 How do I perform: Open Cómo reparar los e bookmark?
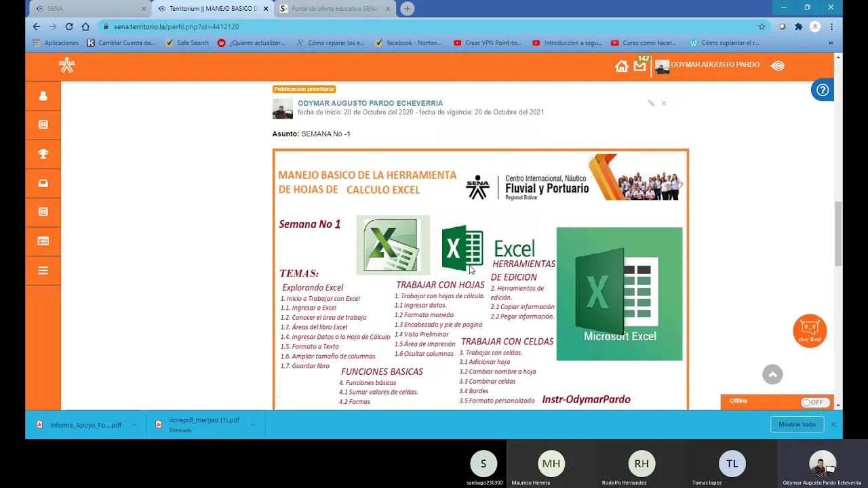coord(330,43)
